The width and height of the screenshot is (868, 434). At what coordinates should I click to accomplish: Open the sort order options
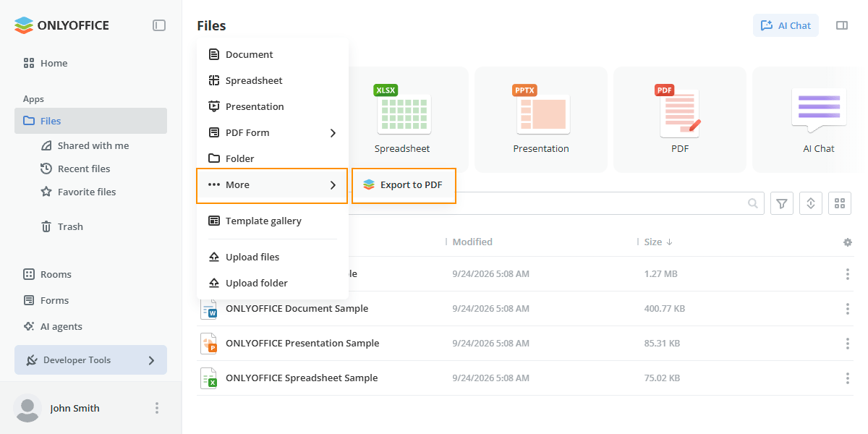coord(810,204)
